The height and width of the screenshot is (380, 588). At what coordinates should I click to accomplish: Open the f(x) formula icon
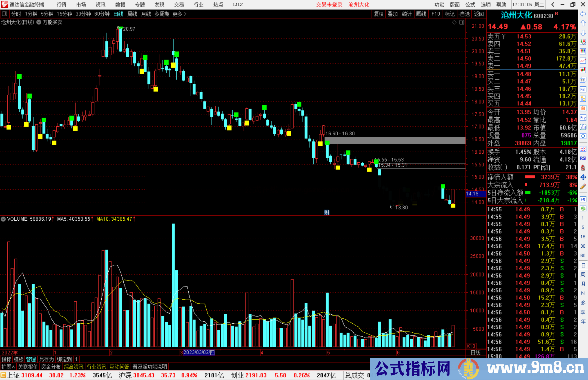pos(583,127)
